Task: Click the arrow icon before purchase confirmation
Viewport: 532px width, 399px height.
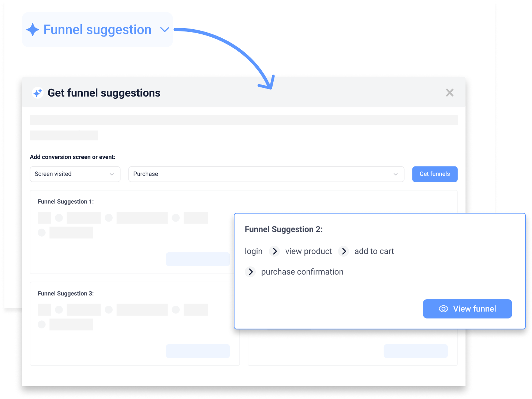Action: coord(251,272)
